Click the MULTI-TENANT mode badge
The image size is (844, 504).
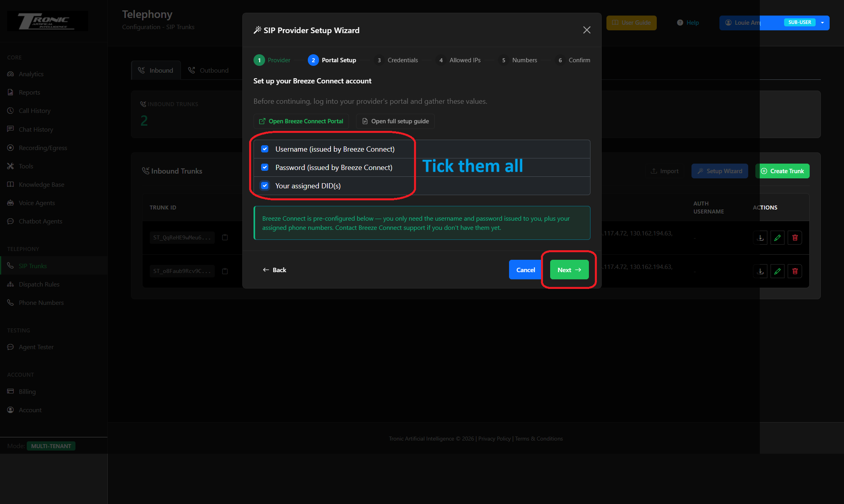(51, 446)
